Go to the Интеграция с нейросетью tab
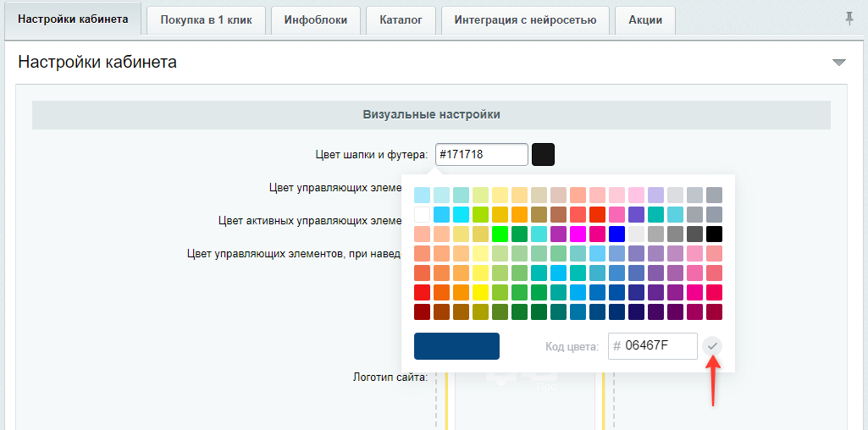 coord(525,20)
